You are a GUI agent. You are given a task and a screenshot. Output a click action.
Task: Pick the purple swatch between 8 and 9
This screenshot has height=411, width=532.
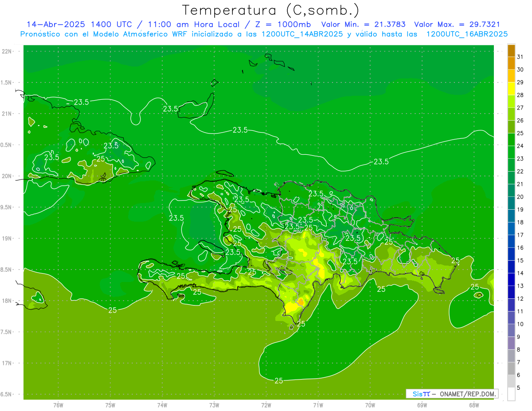click(511, 343)
